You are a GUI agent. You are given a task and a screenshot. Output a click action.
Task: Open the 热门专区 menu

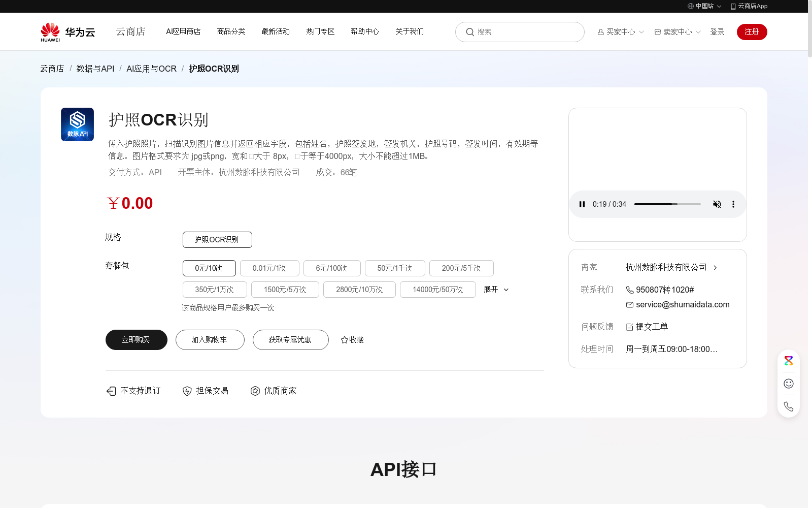pos(320,31)
